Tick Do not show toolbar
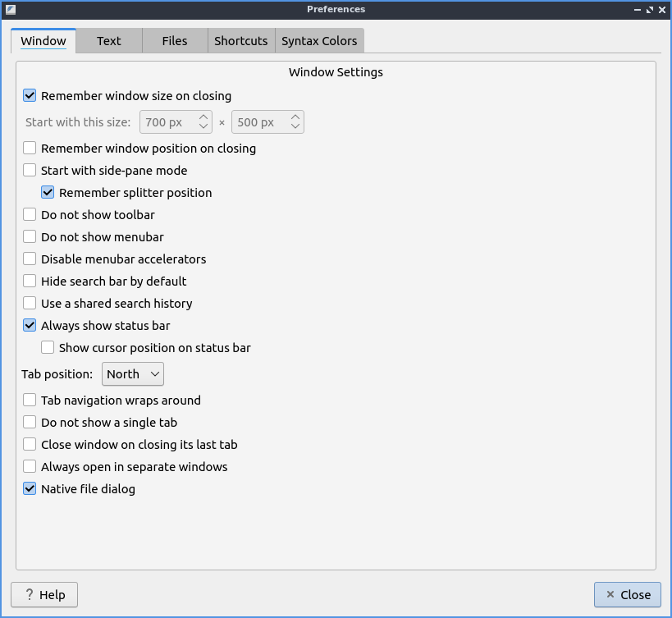The width and height of the screenshot is (672, 618). tap(30, 215)
